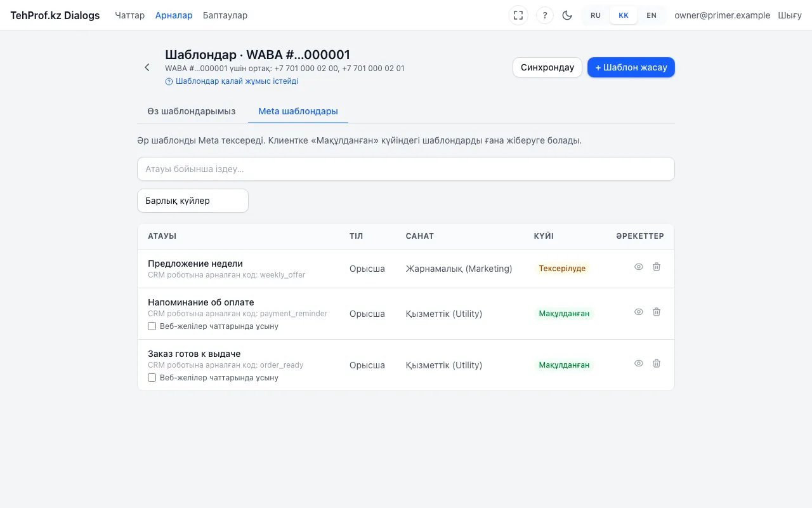This screenshot has height=508, width=812.
Task: Click the Предложение недели template name
Action: 195,264
